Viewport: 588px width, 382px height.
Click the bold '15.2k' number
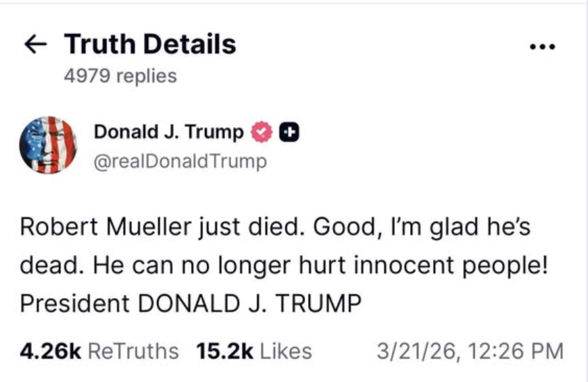coord(225,351)
